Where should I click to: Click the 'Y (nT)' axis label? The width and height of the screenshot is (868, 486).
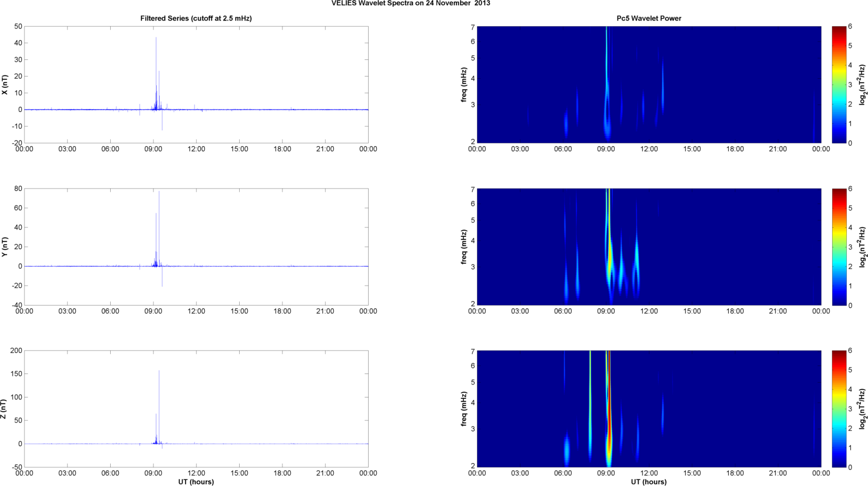coord(5,247)
